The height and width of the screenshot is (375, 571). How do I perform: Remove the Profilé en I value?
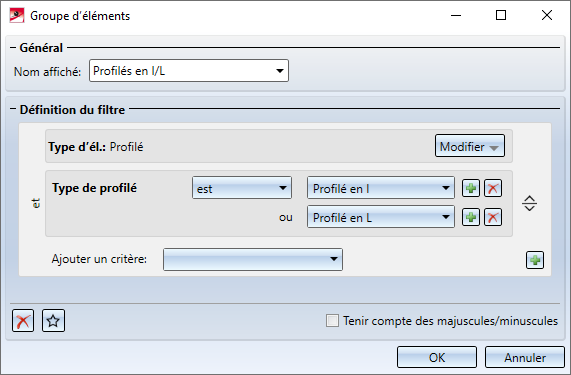(493, 188)
